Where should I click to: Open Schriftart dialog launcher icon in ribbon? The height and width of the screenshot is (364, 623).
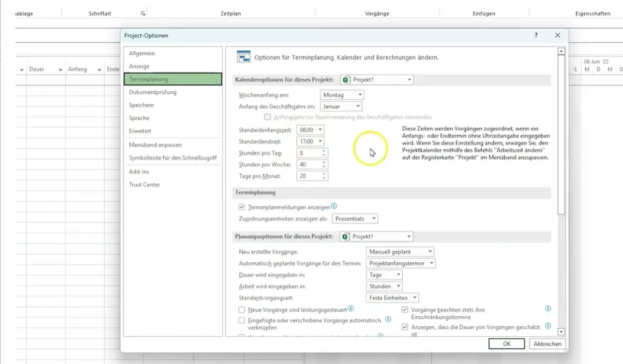tap(143, 14)
